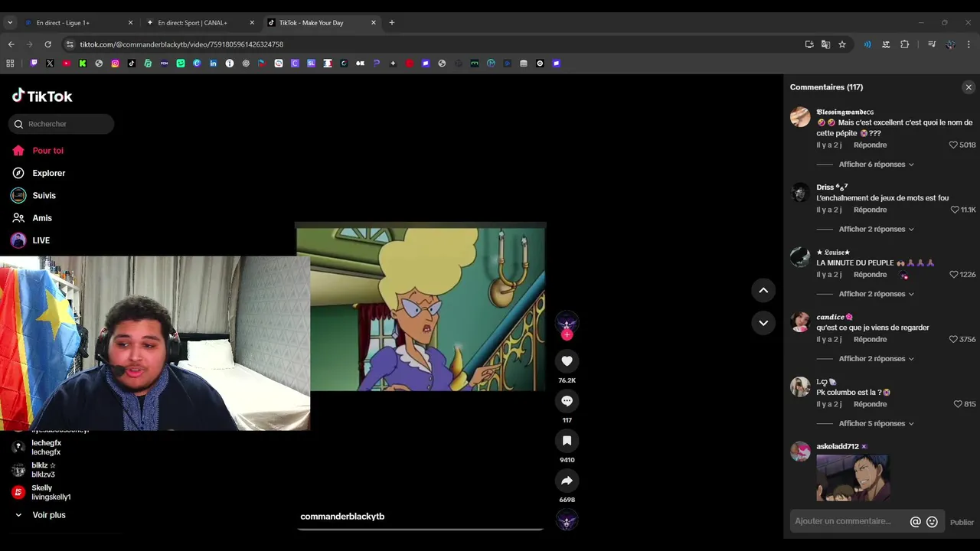Click the address bar URL

coord(181,44)
